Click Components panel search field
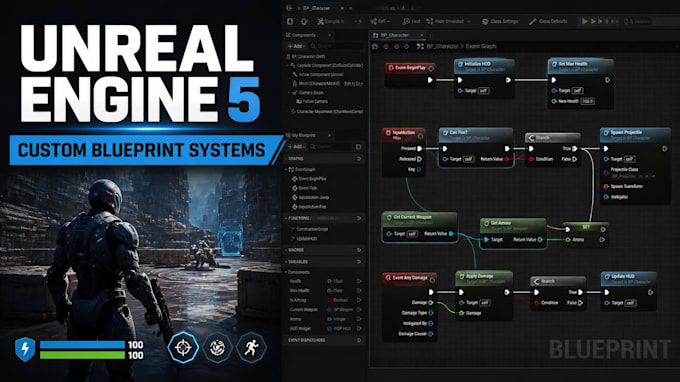The image size is (680, 382). click(x=337, y=46)
